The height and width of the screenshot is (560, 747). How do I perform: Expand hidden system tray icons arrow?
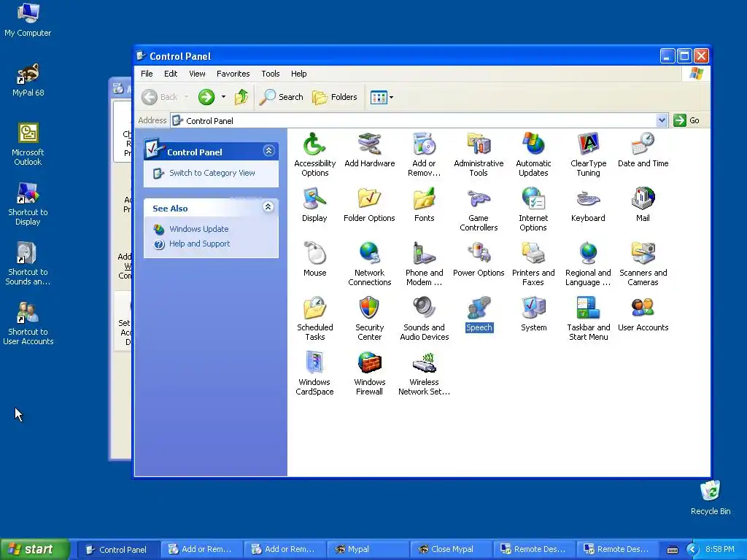click(x=692, y=550)
